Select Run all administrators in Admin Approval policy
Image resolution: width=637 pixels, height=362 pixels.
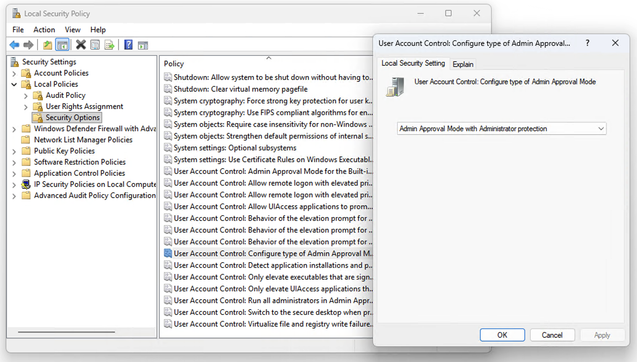tap(268, 300)
